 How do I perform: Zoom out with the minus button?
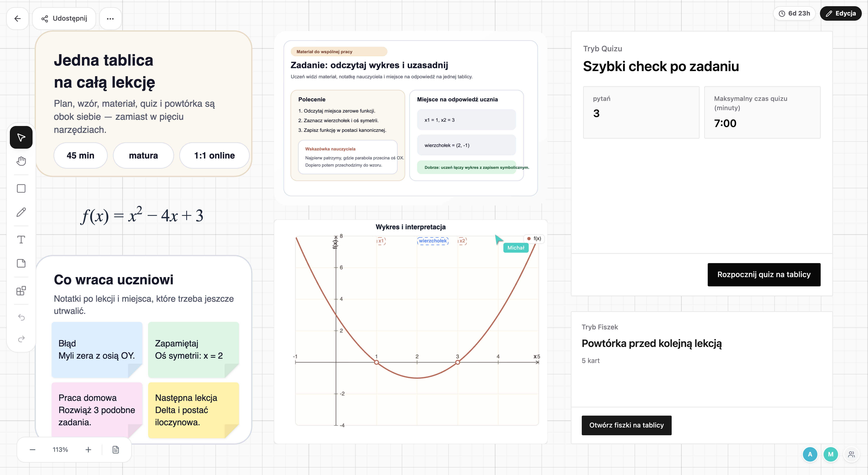coord(32,450)
